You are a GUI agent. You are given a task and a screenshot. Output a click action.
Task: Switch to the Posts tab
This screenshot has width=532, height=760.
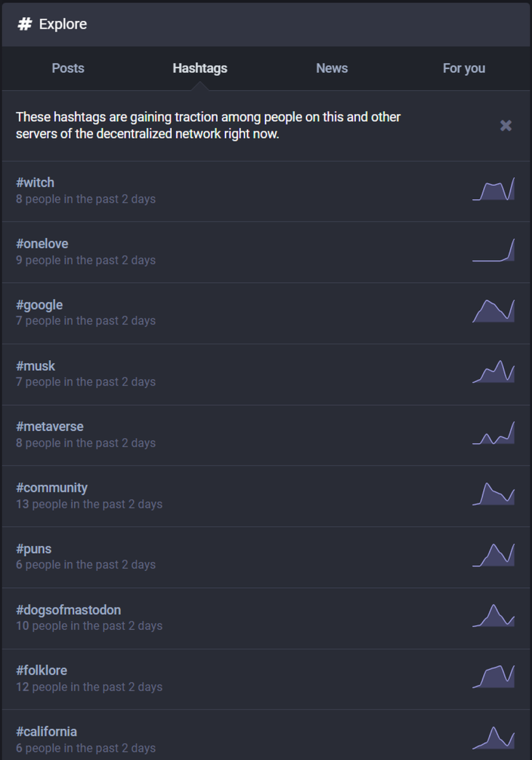pos(68,68)
